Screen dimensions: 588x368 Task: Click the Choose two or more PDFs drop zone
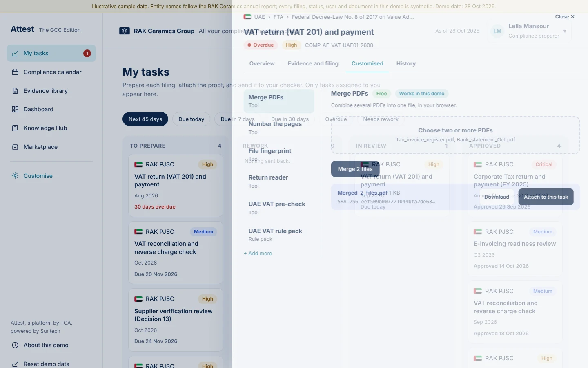pyautogui.click(x=455, y=135)
